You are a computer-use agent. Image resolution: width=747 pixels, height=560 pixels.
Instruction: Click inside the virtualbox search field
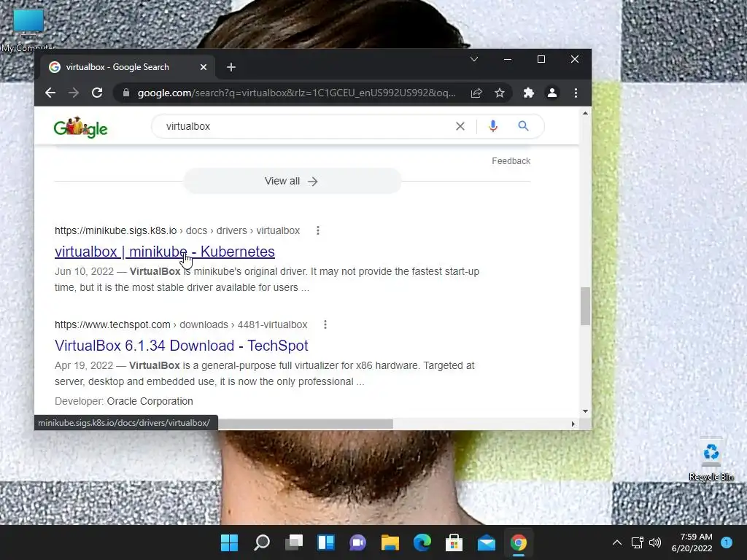click(x=305, y=126)
